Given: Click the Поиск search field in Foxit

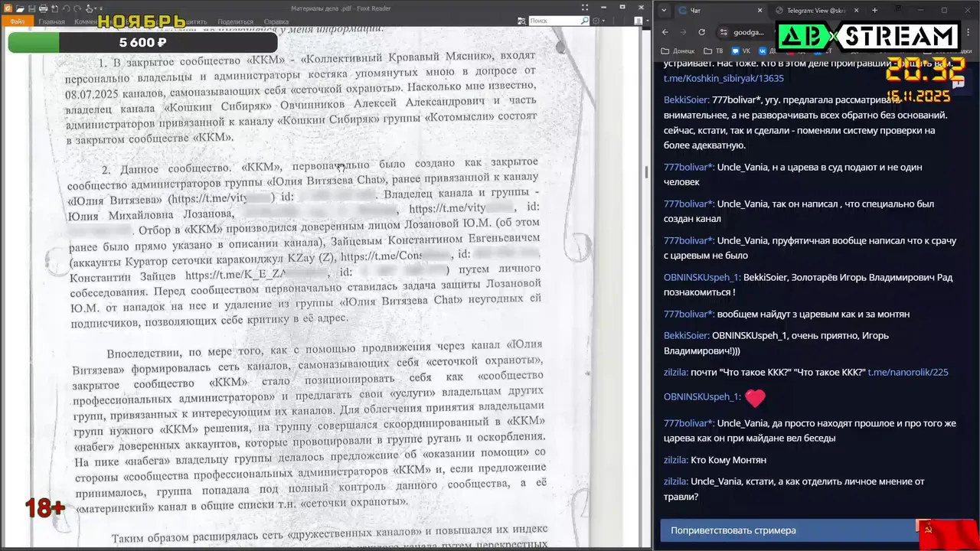Looking at the screenshot, I should tap(555, 21).
